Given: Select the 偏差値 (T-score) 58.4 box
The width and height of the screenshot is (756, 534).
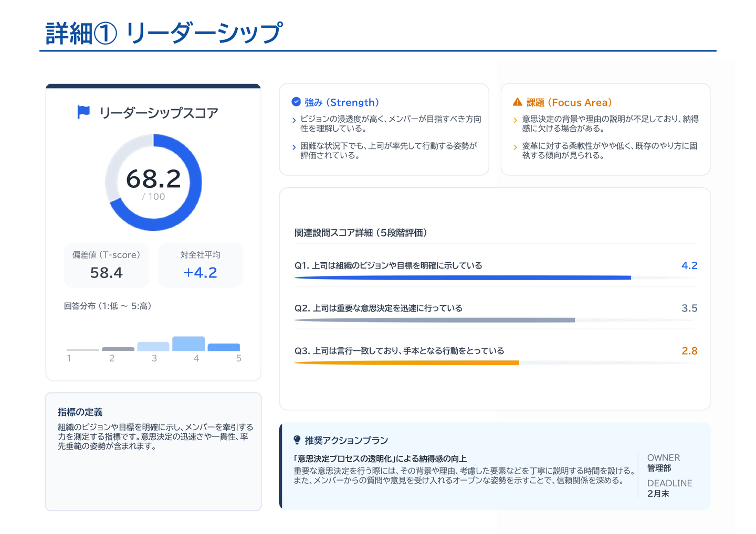Looking at the screenshot, I should 107,265.
